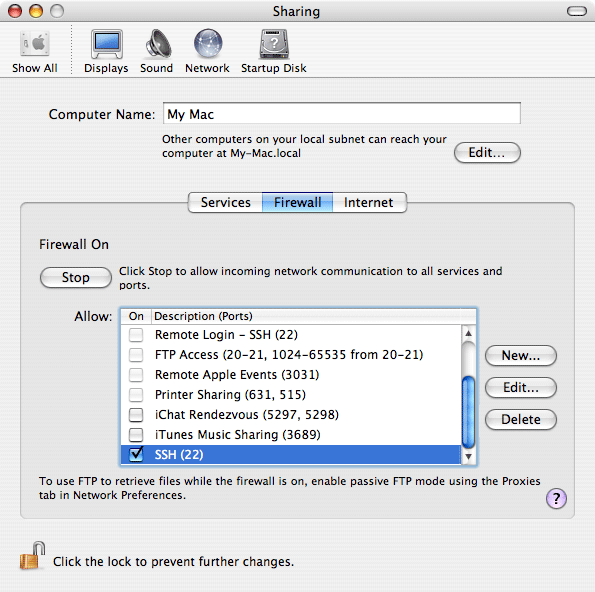Open help with the purple question mark

[x=556, y=498]
